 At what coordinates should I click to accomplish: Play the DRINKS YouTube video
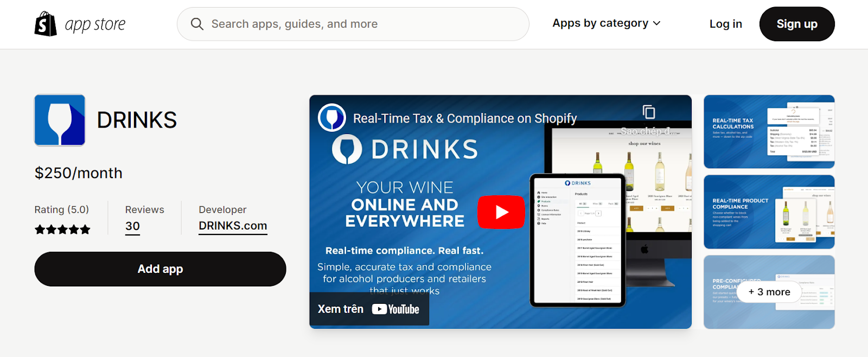501,212
